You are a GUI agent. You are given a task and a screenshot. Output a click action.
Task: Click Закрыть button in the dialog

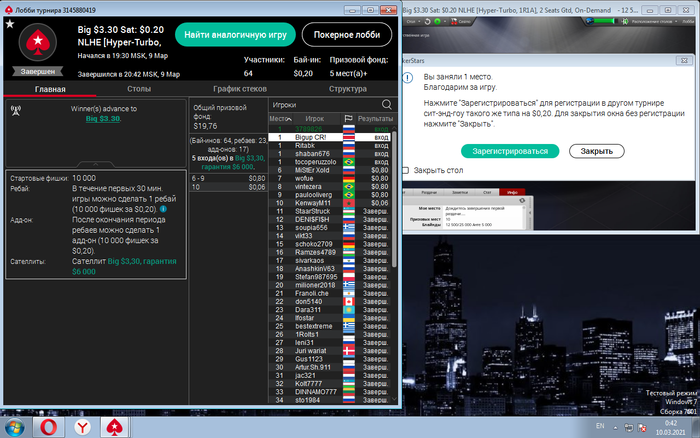[596, 151]
